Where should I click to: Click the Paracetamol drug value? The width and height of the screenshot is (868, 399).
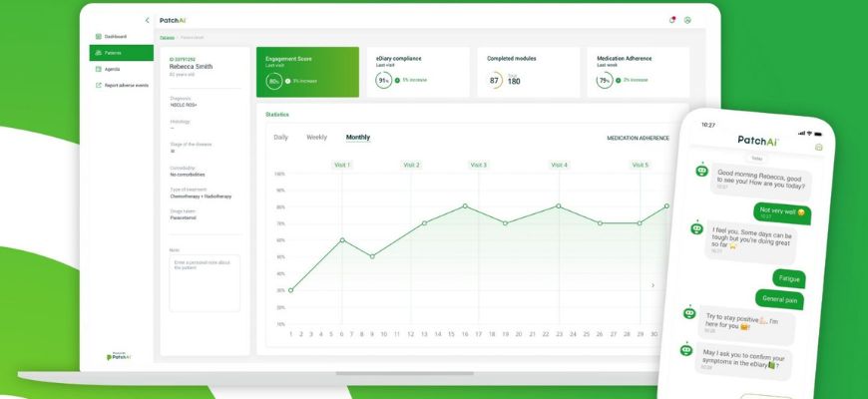pos(183,218)
